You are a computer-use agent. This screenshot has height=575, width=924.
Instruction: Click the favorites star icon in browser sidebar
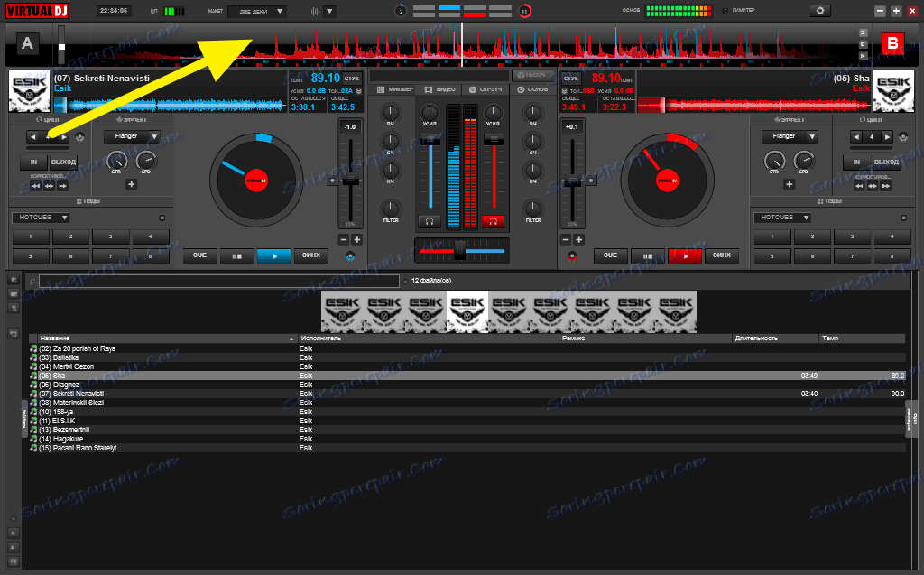pos(13,279)
